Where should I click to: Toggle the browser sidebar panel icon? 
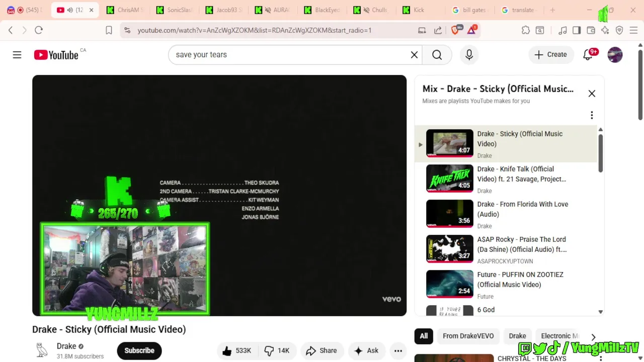(x=577, y=30)
